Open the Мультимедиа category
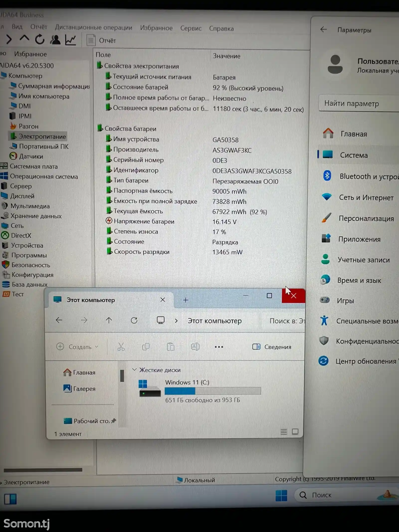Screen dimensions: 399x532 (x=26, y=206)
